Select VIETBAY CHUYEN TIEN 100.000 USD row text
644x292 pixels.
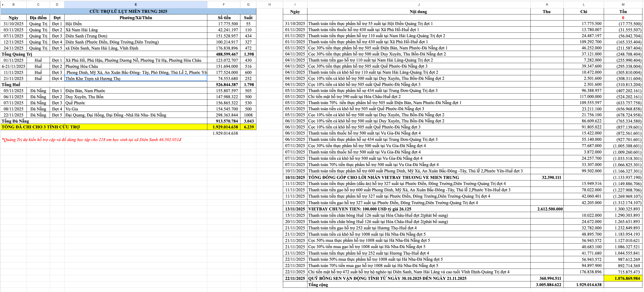(360, 209)
